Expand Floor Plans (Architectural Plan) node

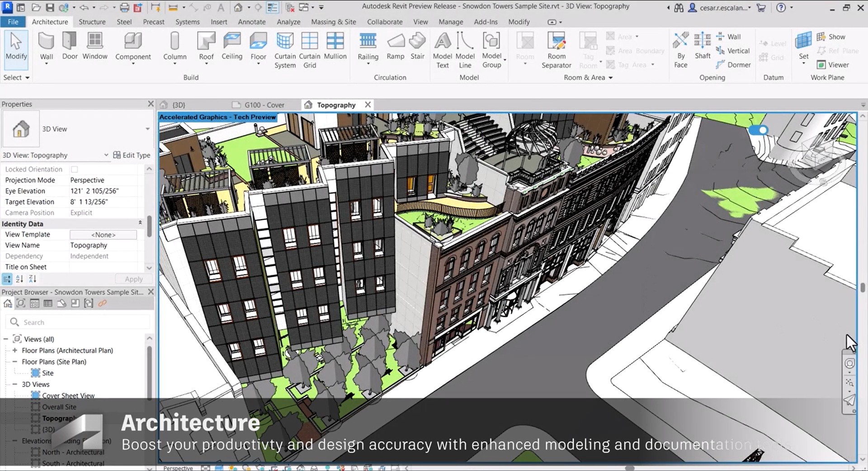[x=15, y=350]
